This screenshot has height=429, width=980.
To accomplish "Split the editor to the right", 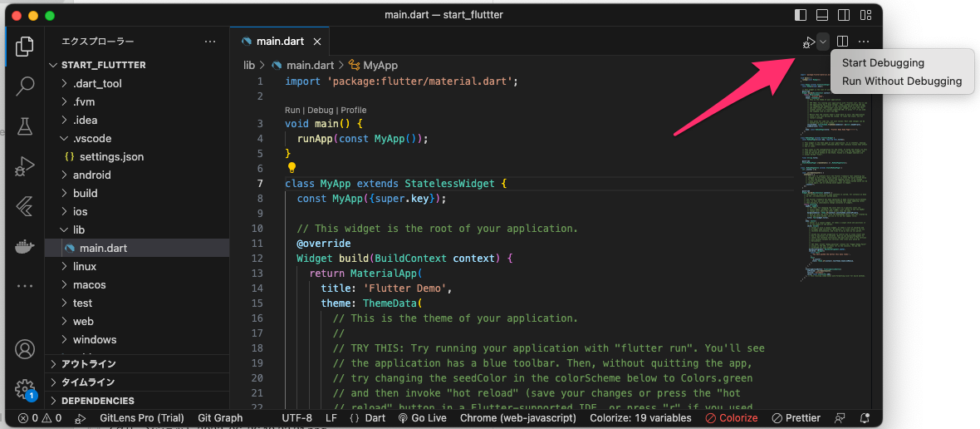I will (x=842, y=42).
